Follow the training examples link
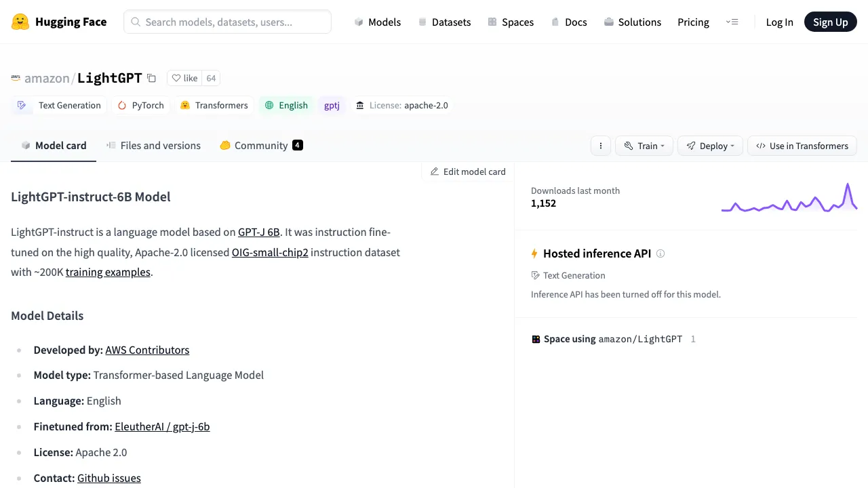This screenshot has height=488, width=868. [108, 272]
